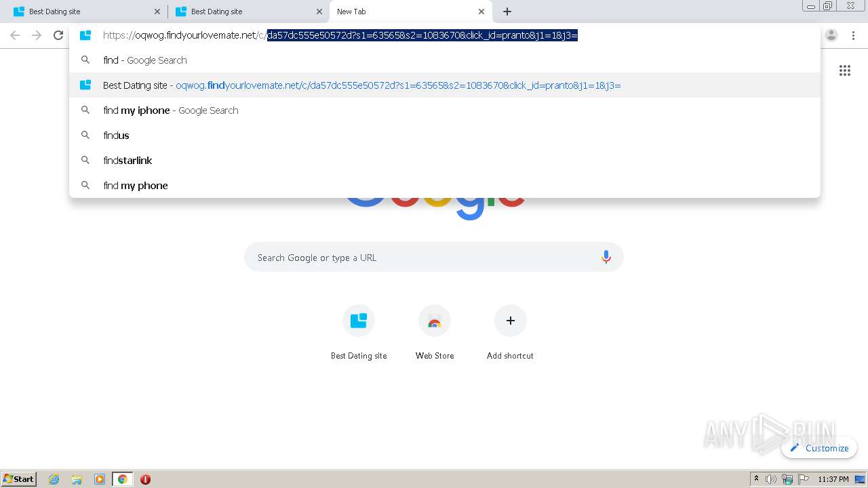
Task: Choose the 'findus' suggestion
Action: coord(445,136)
